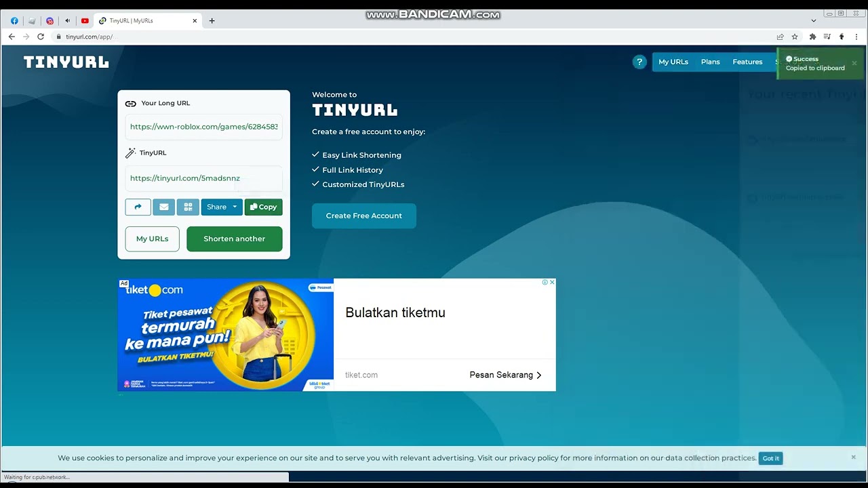
Task: Click Create Free Account
Action: [364, 216]
